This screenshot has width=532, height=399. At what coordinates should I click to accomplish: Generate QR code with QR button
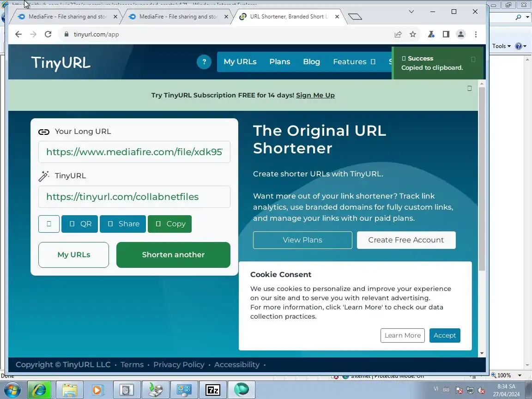point(80,224)
